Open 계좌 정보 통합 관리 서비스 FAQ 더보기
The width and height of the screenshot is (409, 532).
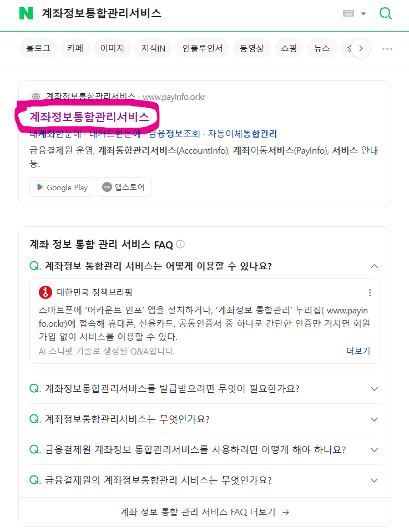tap(205, 512)
